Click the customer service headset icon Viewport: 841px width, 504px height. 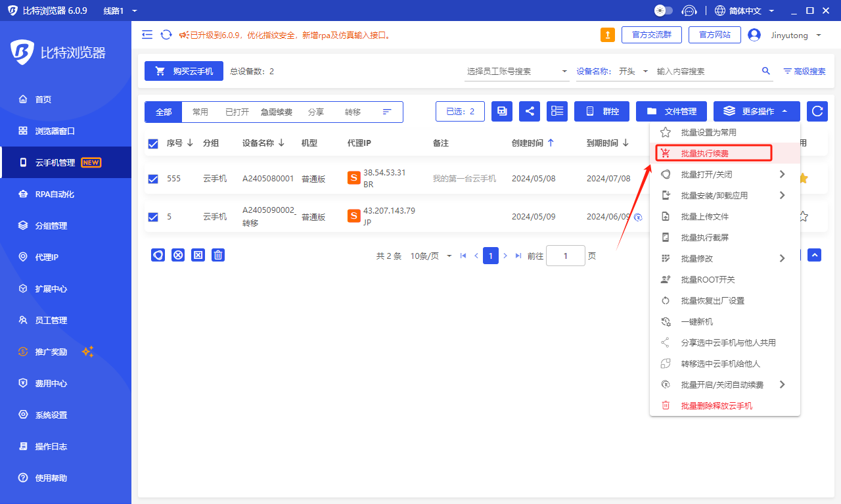[x=689, y=11]
